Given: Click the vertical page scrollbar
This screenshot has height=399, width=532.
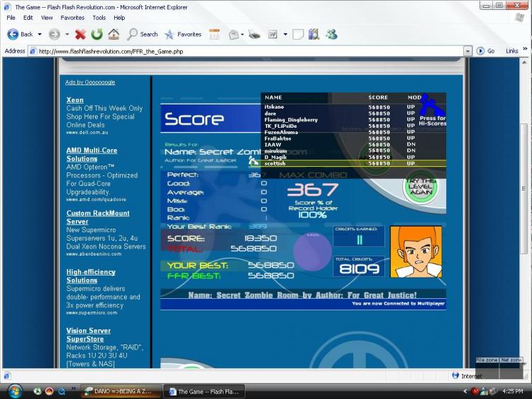Looking at the screenshot, I should click(x=524, y=188).
